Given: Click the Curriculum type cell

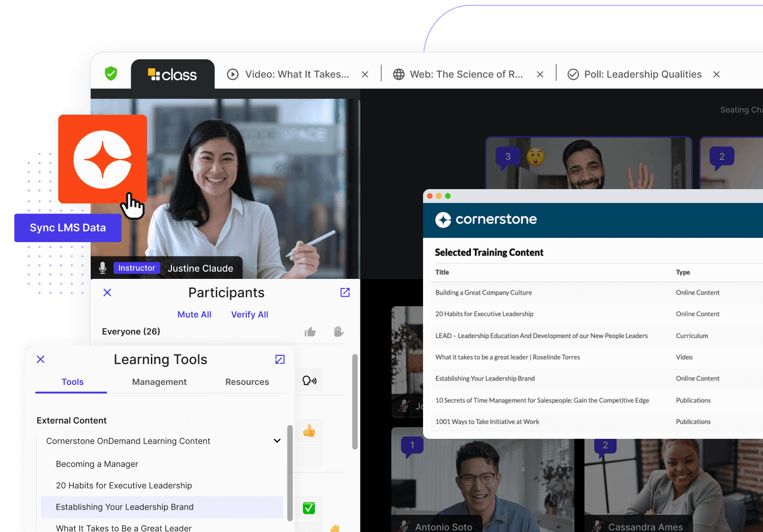Looking at the screenshot, I should [x=692, y=336].
